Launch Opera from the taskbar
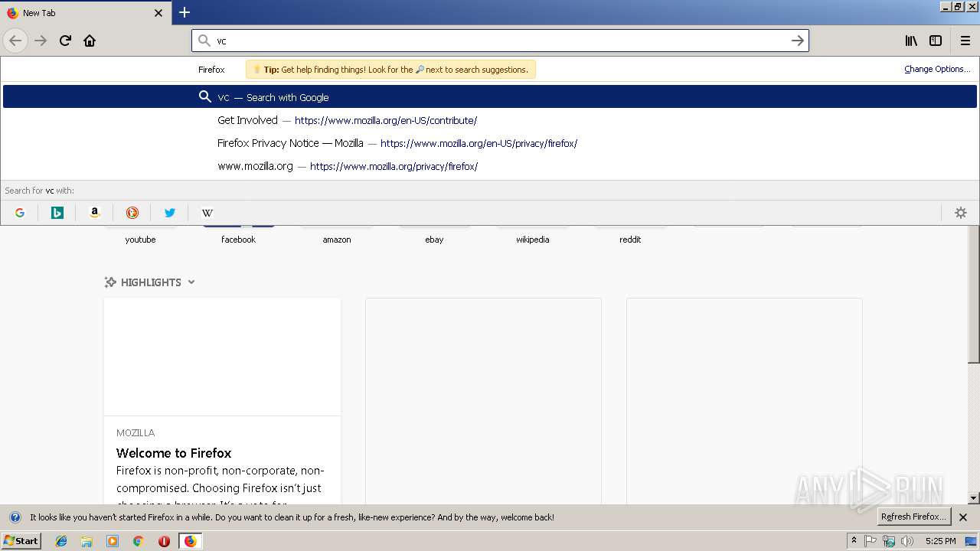 coord(164,541)
